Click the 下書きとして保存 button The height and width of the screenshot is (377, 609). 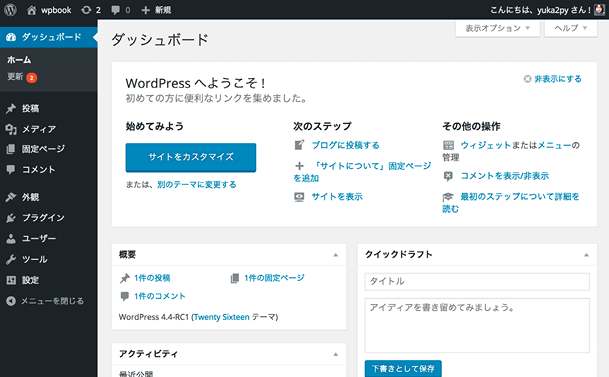(403, 368)
